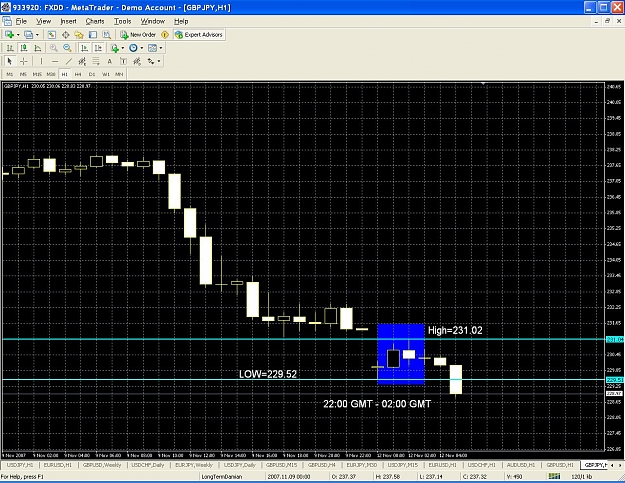Open the Tools menu
The width and height of the screenshot is (625, 483).
click(122, 21)
